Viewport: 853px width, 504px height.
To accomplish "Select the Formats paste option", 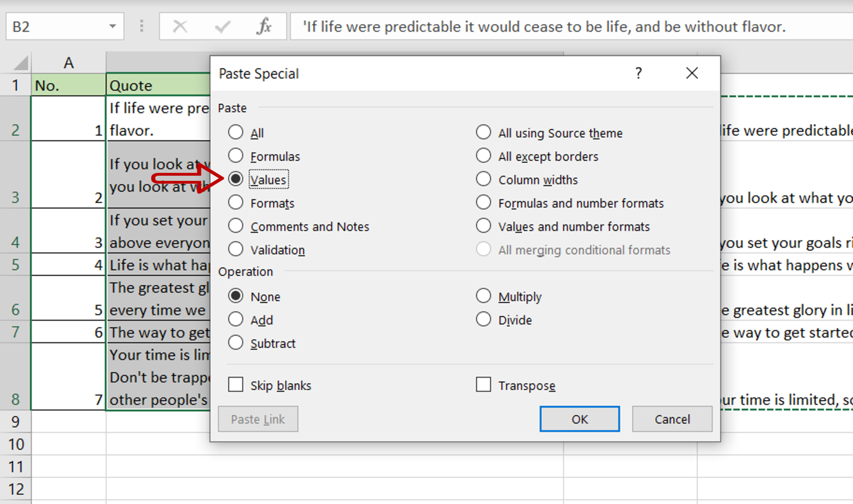I will point(236,203).
